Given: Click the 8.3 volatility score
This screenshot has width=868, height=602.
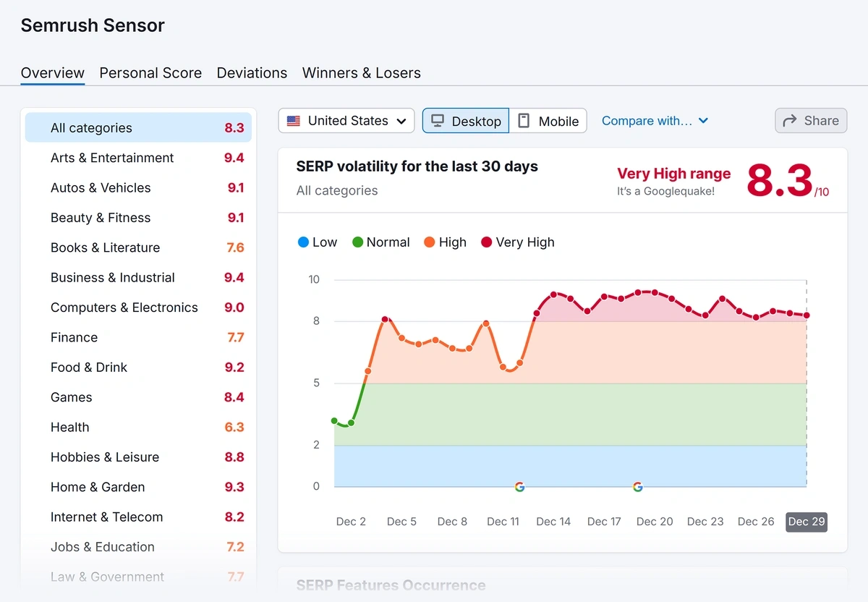Looking at the screenshot, I should coord(780,180).
